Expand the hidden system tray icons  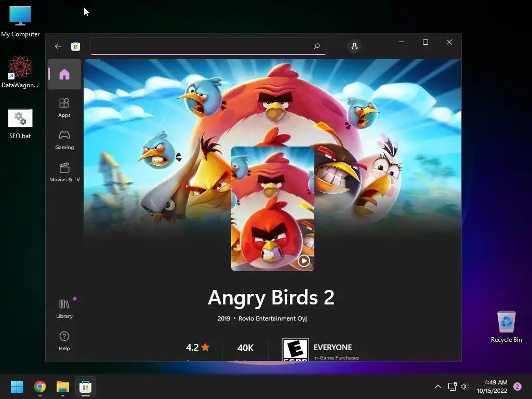(x=438, y=387)
